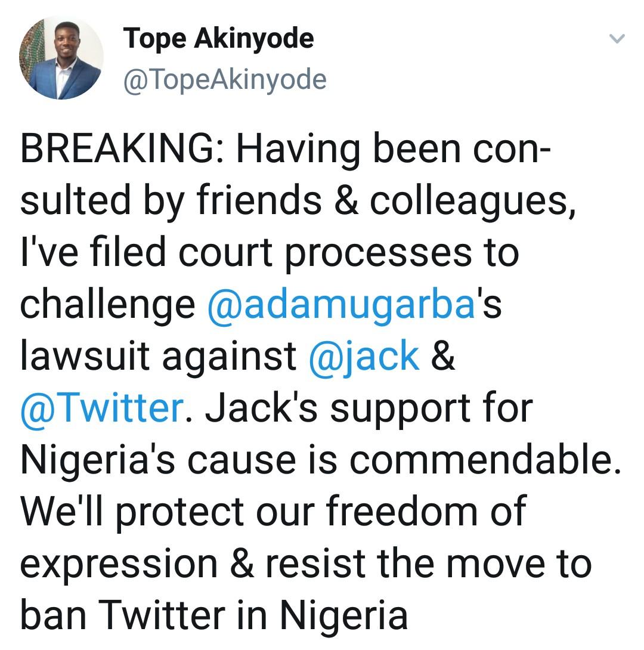Click "We'll protect our freedom of" line
644x650 pixels.
(273, 511)
